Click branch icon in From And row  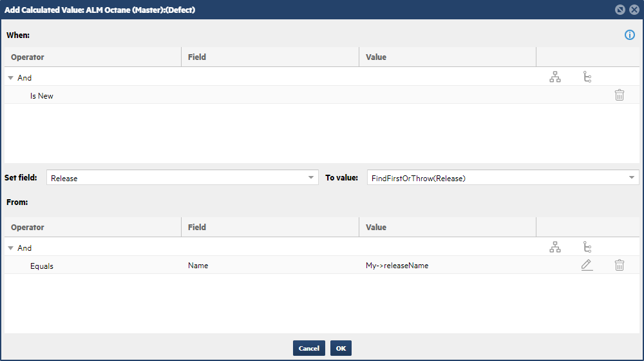click(x=587, y=248)
